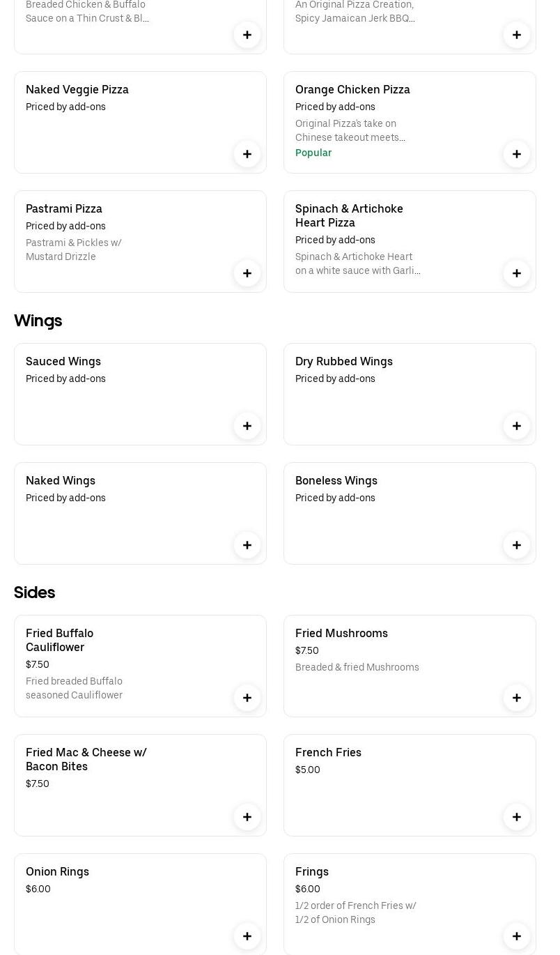Add Fried Mac & Cheese Bacon Bites

[x=247, y=817]
